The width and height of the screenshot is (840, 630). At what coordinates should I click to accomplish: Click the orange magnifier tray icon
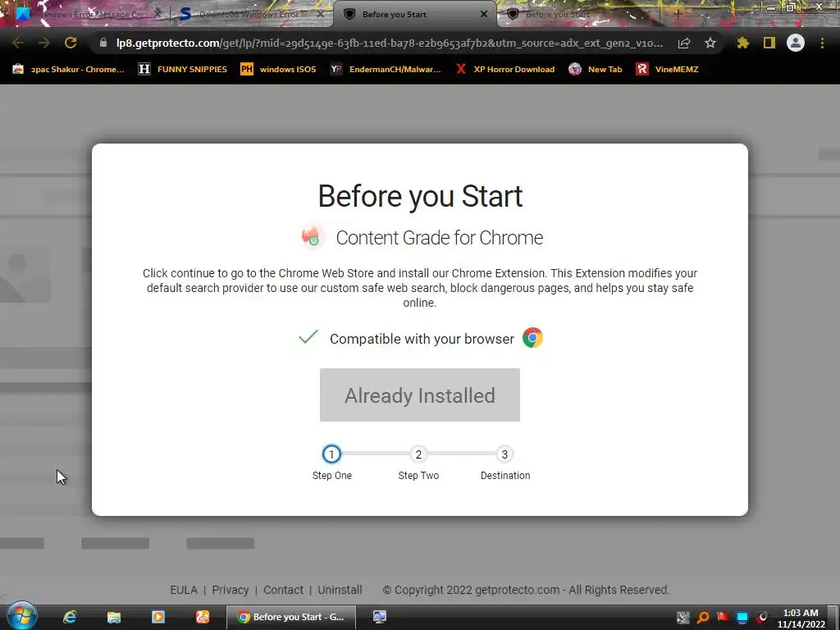click(x=703, y=617)
